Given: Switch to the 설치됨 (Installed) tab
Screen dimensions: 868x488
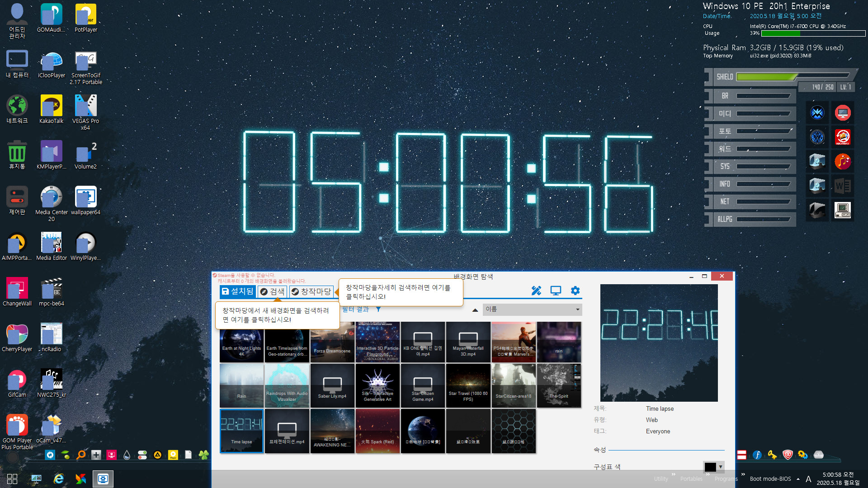Looking at the screenshot, I should tap(238, 291).
